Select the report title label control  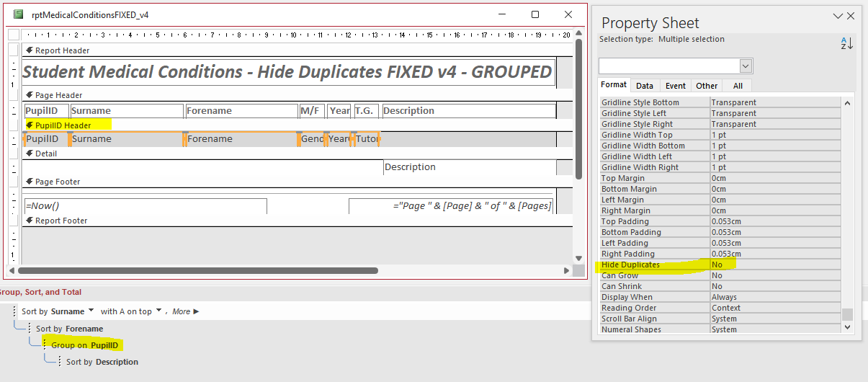click(289, 72)
